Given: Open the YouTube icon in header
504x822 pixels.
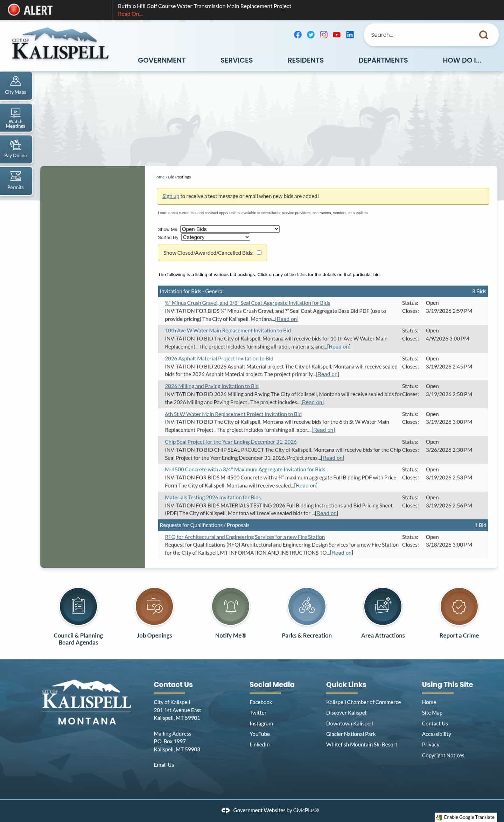Looking at the screenshot, I should pyautogui.click(x=337, y=35).
